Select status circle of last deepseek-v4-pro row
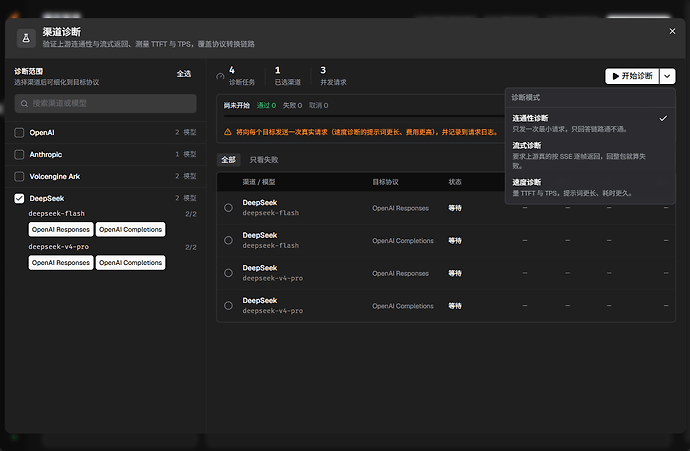 click(x=228, y=305)
